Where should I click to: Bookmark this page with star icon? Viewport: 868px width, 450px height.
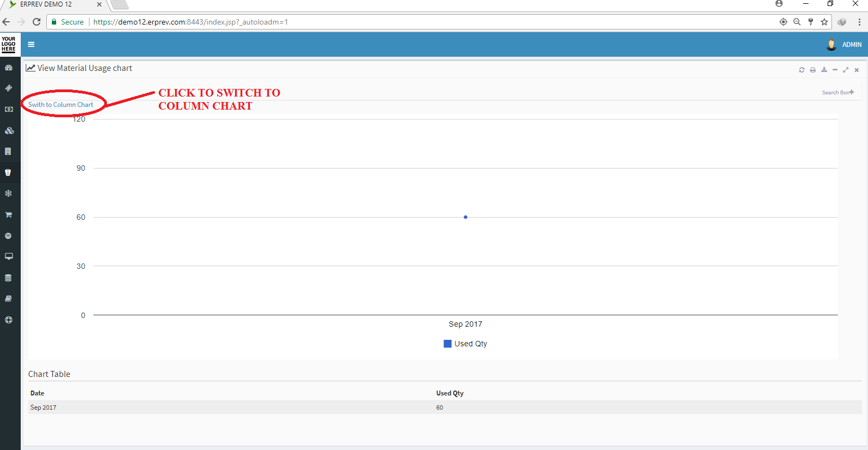coord(824,22)
